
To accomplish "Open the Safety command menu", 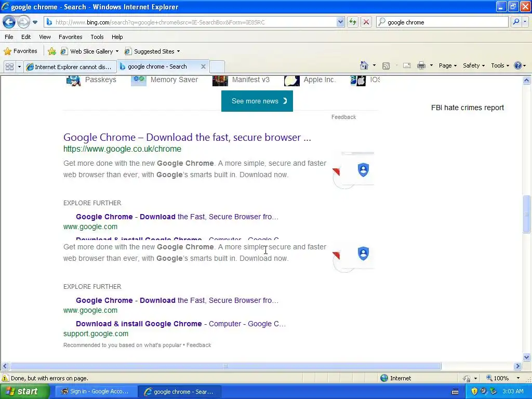I will point(474,65).
